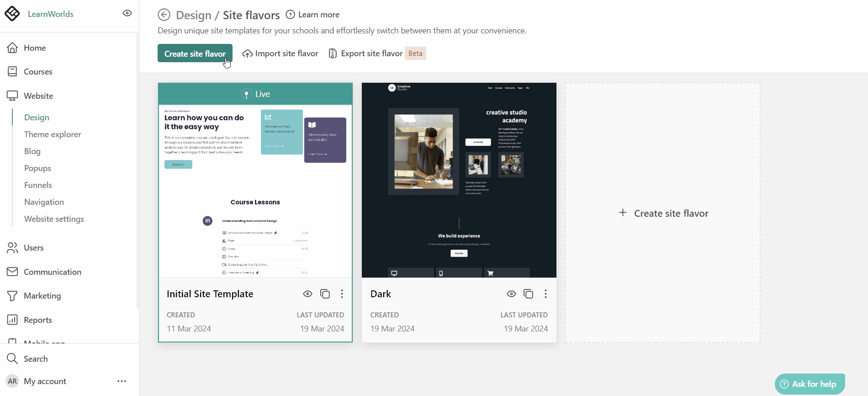Open the Dark flavor thumbnail
The height and width of the screenshot is (396, 868).
tap(459, 180)
